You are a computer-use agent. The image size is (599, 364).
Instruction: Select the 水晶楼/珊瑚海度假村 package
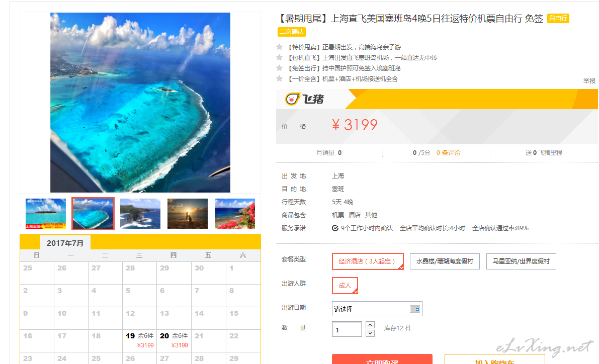pos(445,261)
